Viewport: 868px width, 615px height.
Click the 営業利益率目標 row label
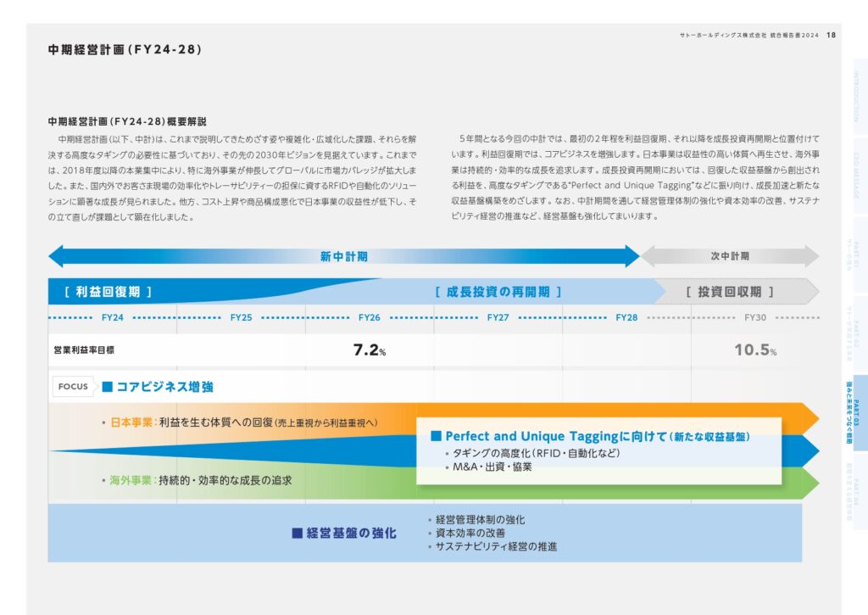[84, 350]
